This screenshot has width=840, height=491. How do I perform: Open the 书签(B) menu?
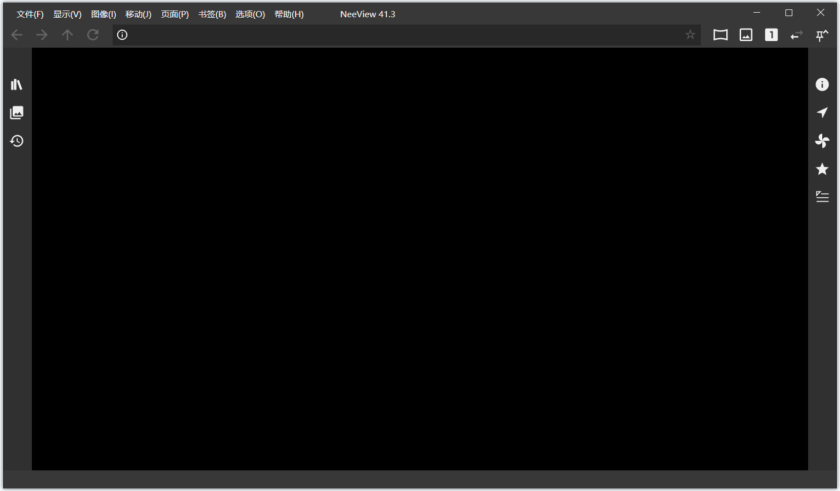pyautogui.click(x=212, y=14)
